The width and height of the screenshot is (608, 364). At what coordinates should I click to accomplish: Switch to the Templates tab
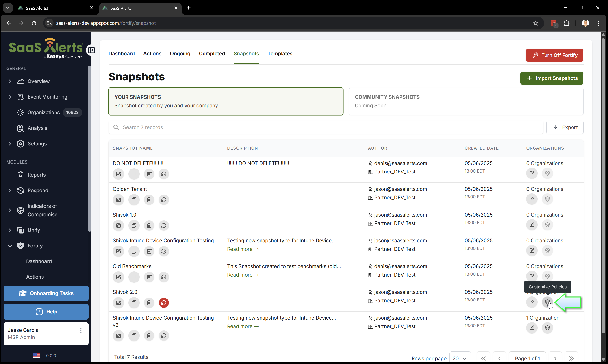point(280,53)
